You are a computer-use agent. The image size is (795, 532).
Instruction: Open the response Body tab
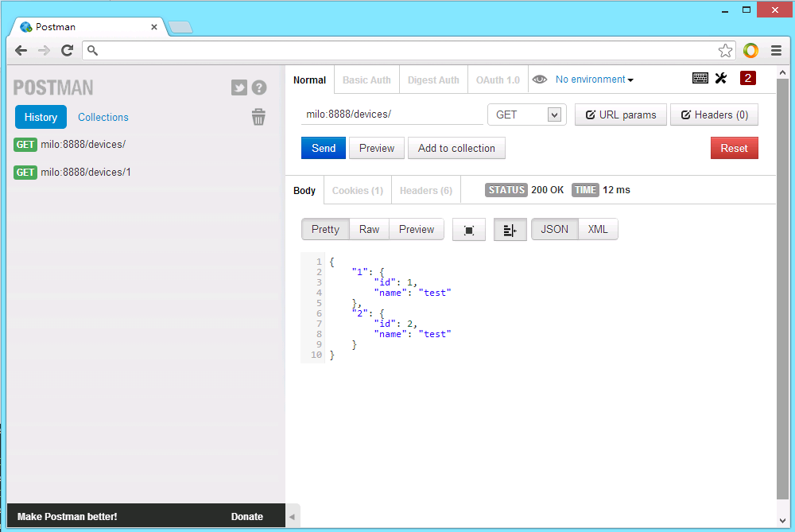click(304, 191)
